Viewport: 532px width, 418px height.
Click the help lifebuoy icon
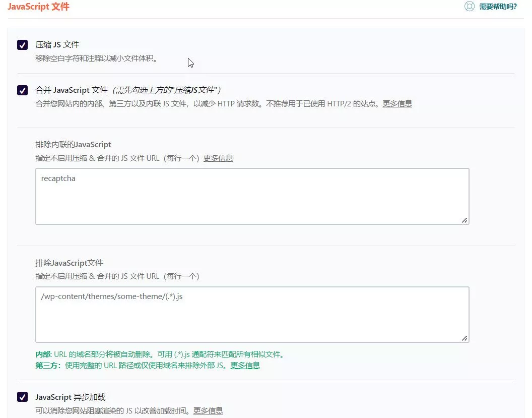click(469, 7)
